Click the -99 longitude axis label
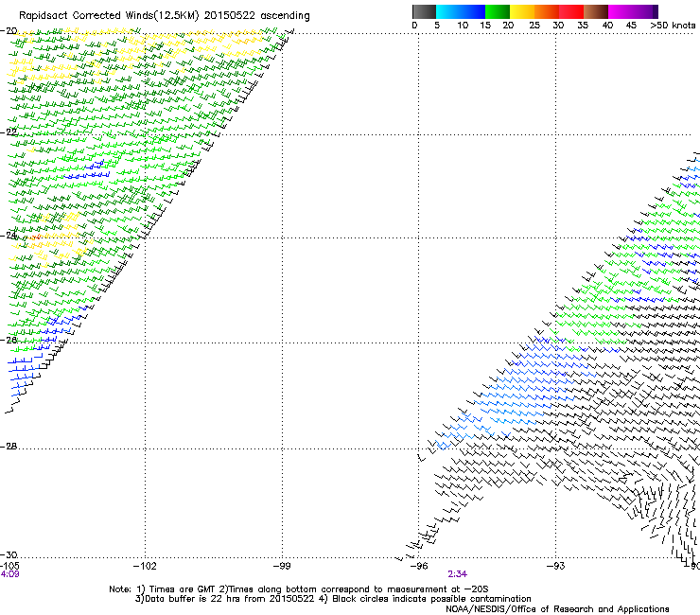This screenshot has height=615, width=700. [282, 567]
